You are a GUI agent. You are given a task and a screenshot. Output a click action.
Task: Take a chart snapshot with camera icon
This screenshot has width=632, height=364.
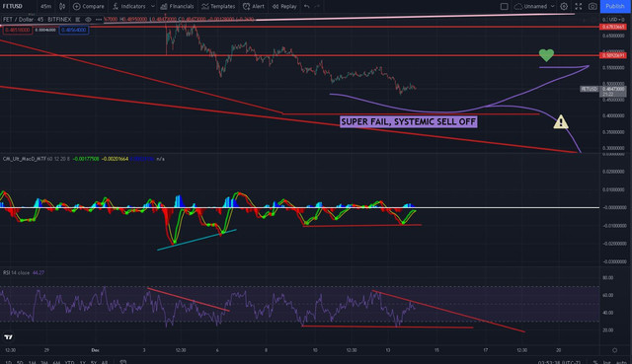point(592,6)
